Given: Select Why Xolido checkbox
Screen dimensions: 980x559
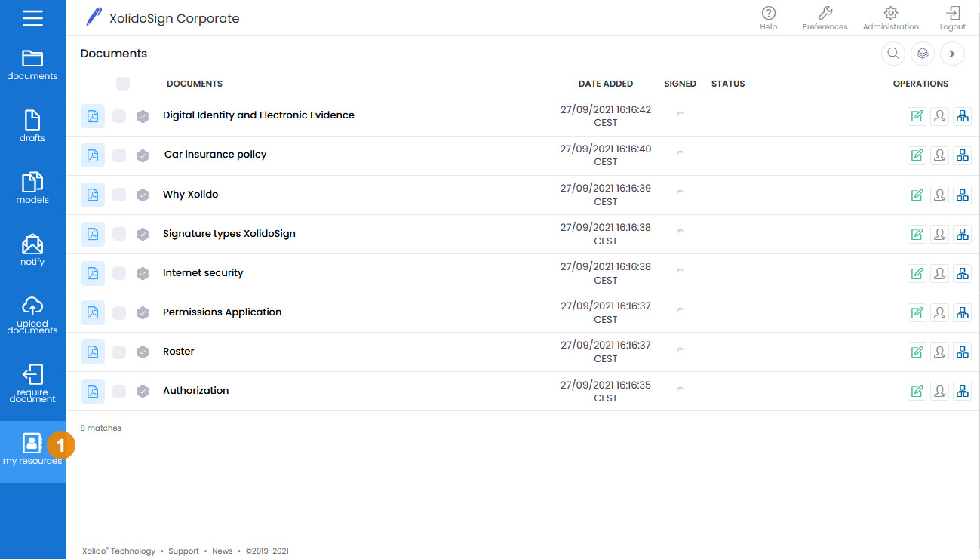Looking at the screenshot, I should point(119,195).
